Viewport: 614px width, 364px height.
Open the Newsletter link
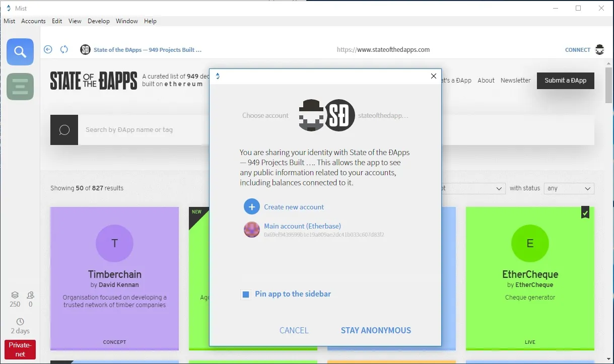click(516, 81)
